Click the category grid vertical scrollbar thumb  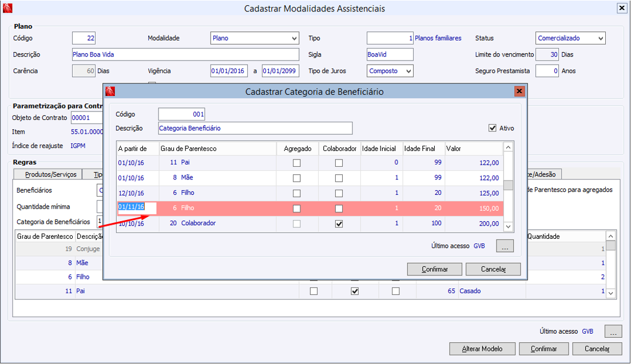click(508, 185)
